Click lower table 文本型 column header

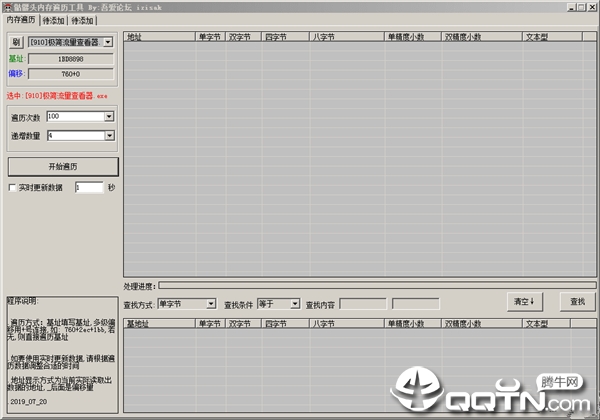coord(547,324)
